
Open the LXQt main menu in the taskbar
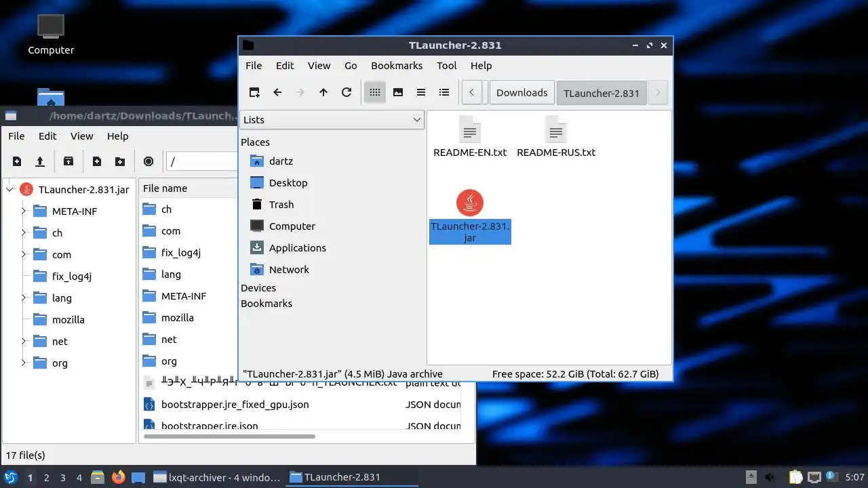(10, 477)
